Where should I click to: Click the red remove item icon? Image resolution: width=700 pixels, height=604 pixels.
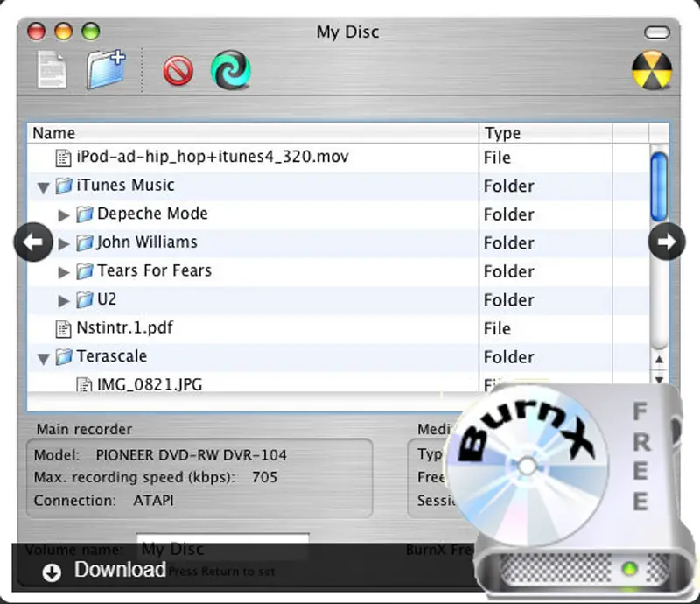point(178,71)
